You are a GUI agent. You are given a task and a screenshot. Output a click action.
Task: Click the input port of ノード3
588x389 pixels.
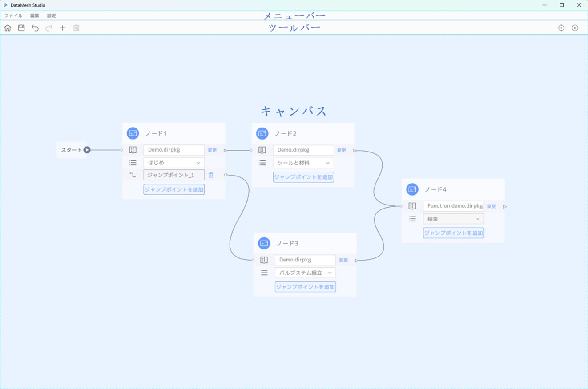point(253,260)
